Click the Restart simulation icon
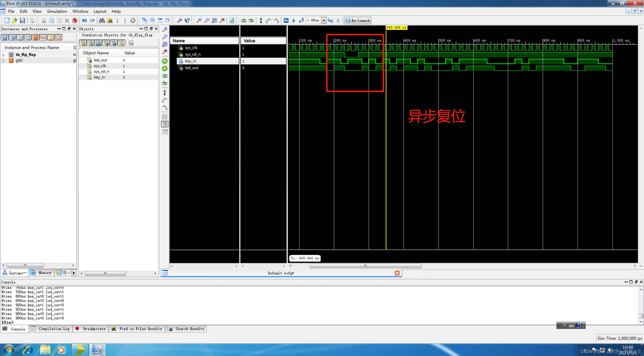This screenshot has height=356, width=644. click(x=286, y=21)
